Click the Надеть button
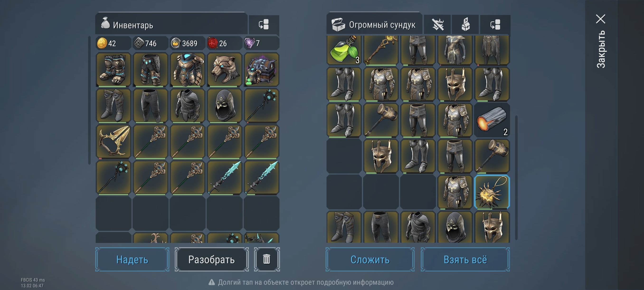This screenshot has width=644, height=290. [x=132, y=259]
